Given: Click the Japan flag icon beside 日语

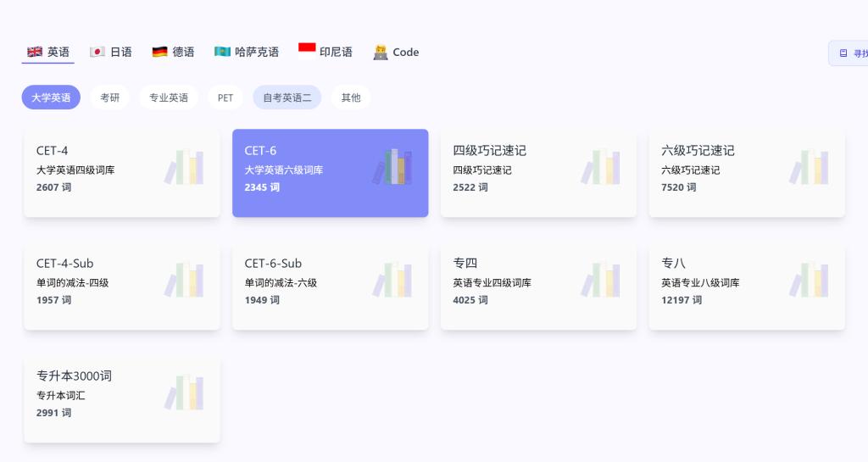Looking at the screenshot, I should pyautogui.click(x=97, y=52).
